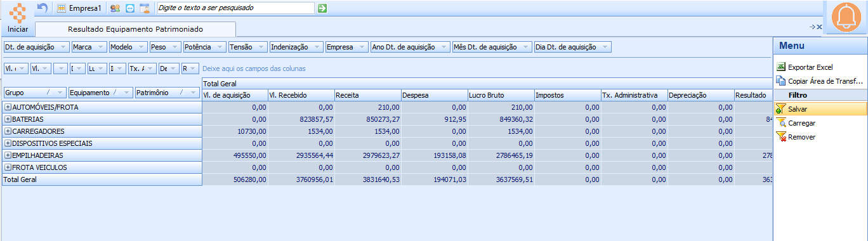Expand the FROTA VEICULOS group

(8, 167)
